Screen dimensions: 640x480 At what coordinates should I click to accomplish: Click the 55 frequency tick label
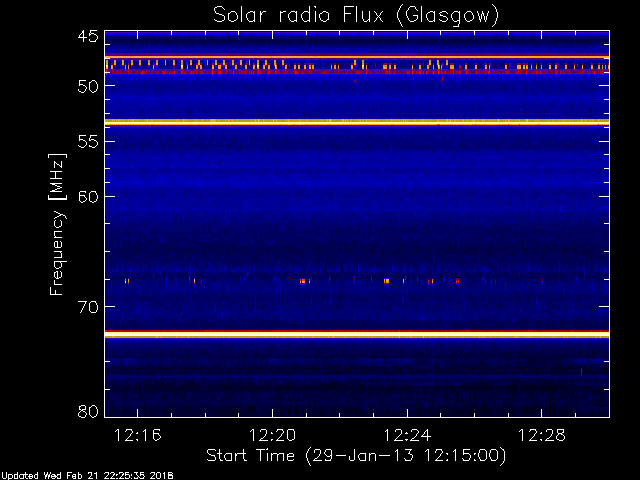88,142
